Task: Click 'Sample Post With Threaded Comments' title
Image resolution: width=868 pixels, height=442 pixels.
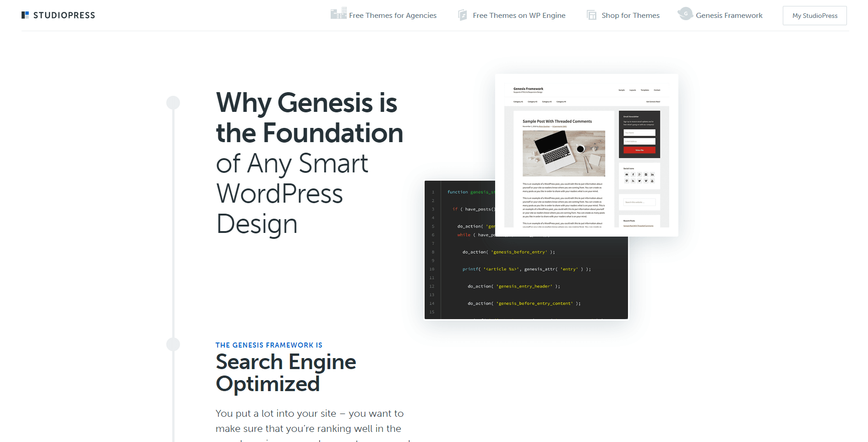Action: click(557, 122)
